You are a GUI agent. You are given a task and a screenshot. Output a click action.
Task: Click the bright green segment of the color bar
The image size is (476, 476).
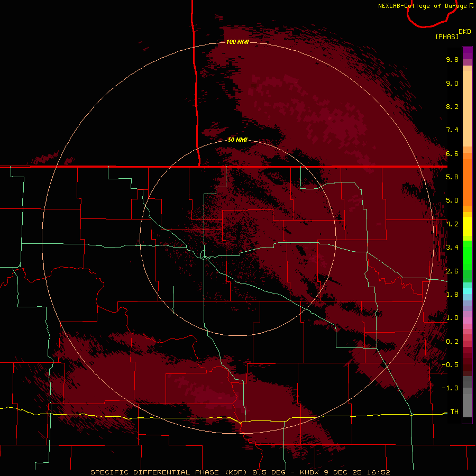coord(467,255)
